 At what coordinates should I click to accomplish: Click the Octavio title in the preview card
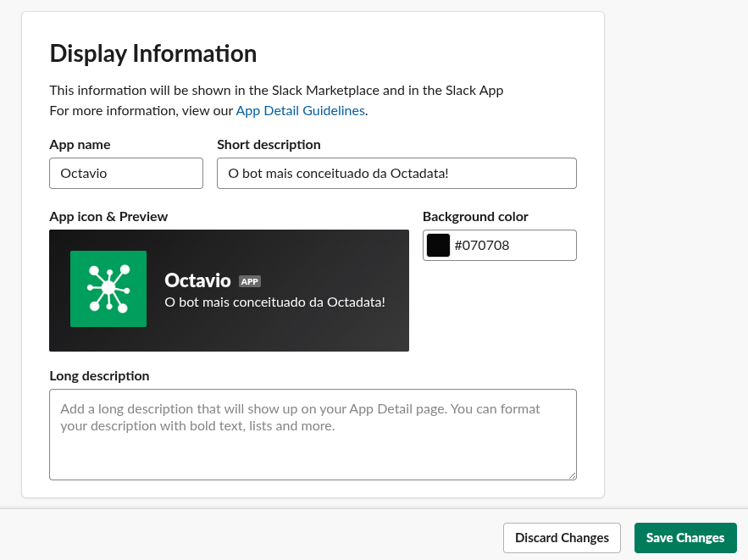coord(197,280)
